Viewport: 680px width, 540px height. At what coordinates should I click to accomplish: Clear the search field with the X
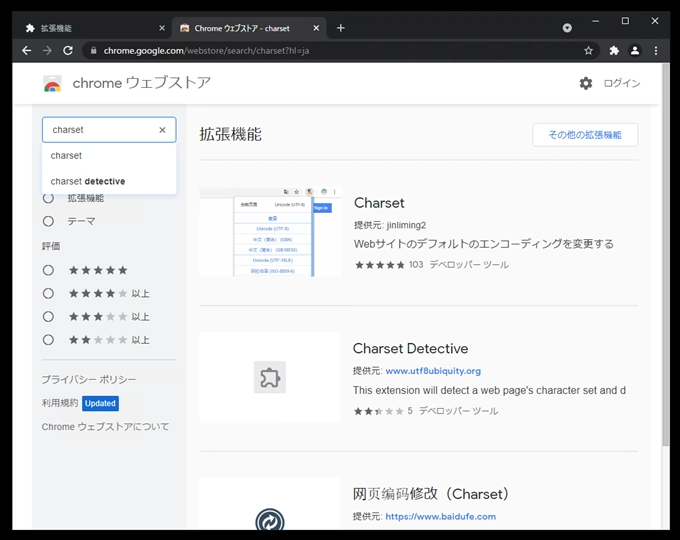click(162, 130)
